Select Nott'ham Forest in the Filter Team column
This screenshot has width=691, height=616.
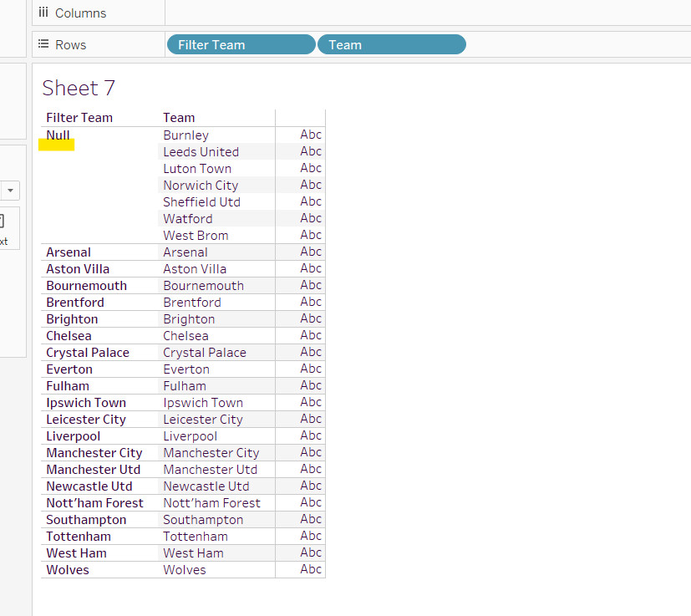pyautogui.click(x=94, y=503)
